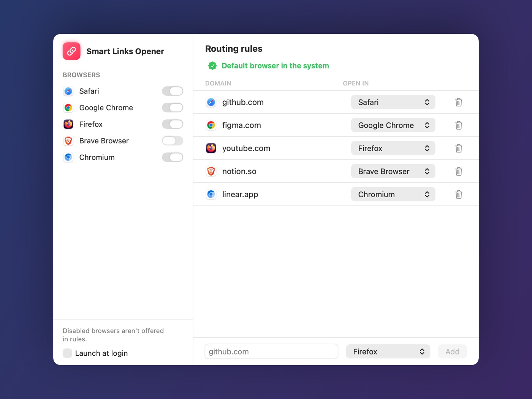Click the Default browser in the system label
This screenshot has width=532, height=399.
(x=275, y=66)
